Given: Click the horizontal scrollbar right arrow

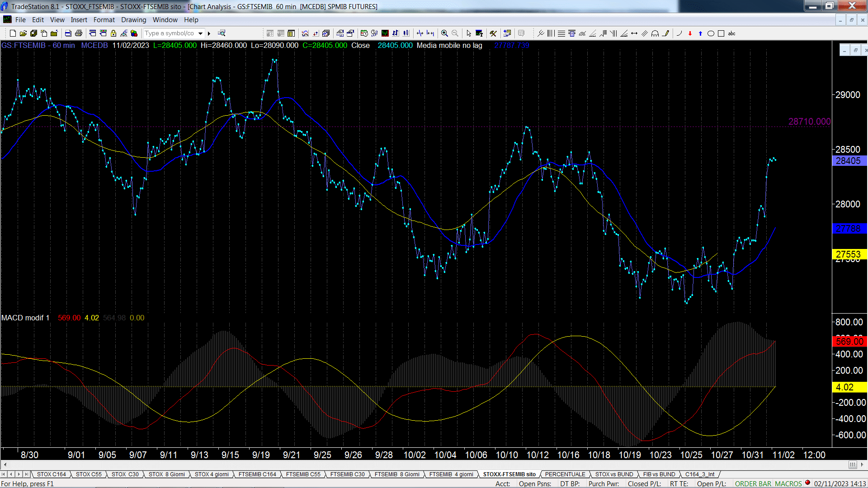Looking at the screenshot, I should point(863,465).
